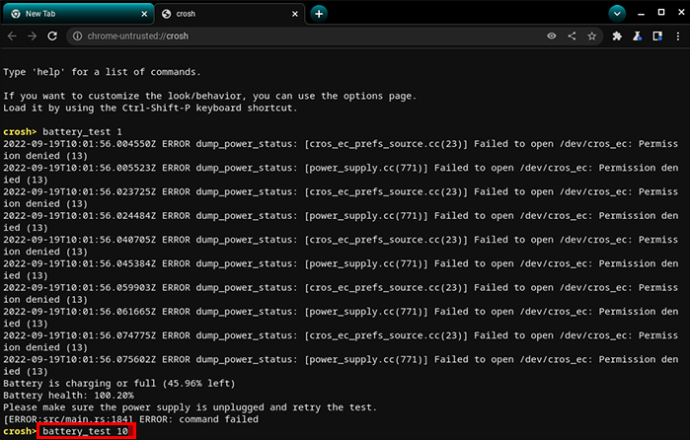Screen dimensions: 690x440
Task: Click "Type 'help' for a list" line
Action: pyautogui.click(x=102, y=72)
